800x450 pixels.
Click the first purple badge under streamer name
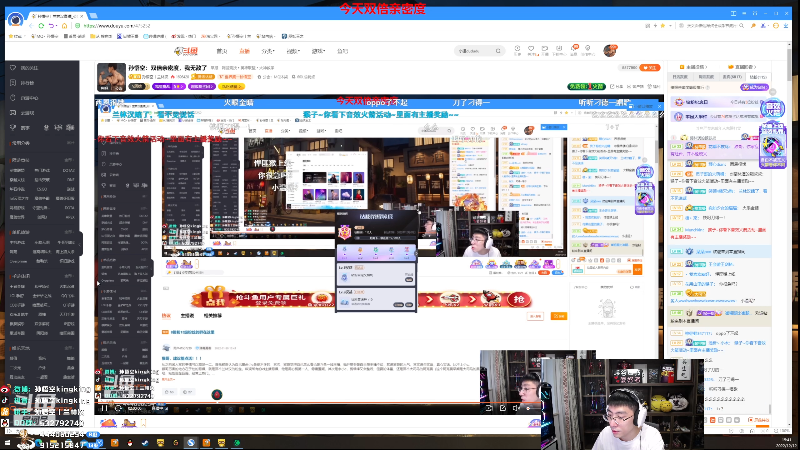click(168, 86)
